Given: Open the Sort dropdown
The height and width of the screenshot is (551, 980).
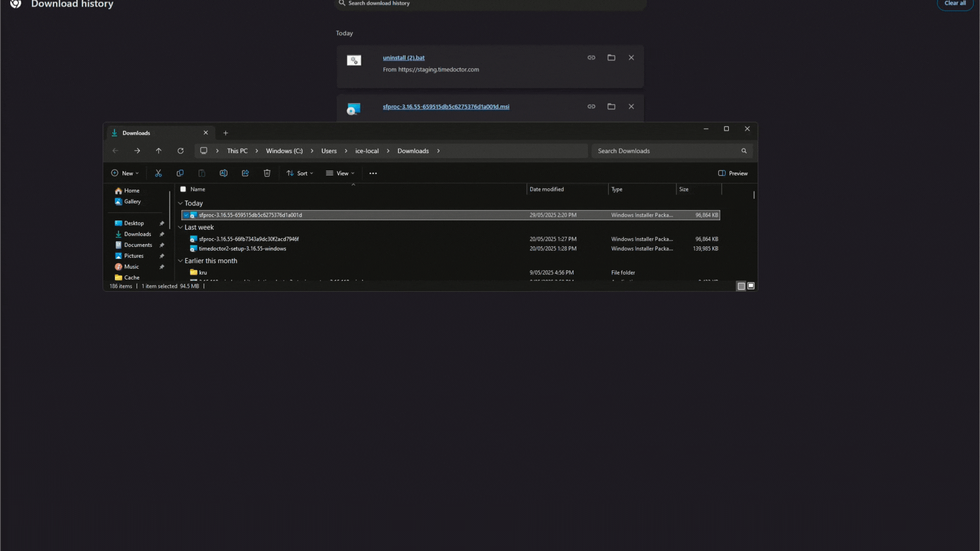Looking at the screenshot, I should coord(300,173).
